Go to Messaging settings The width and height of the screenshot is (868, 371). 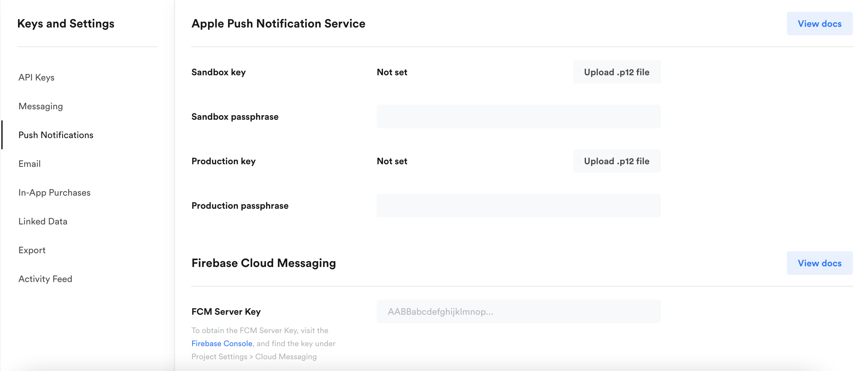(x=40, y=106)
